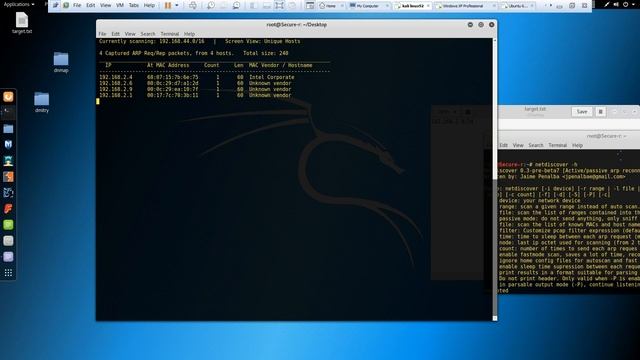Click VMware manage snapshots icon
Screen dimensions: 640x360
point(236,5)
